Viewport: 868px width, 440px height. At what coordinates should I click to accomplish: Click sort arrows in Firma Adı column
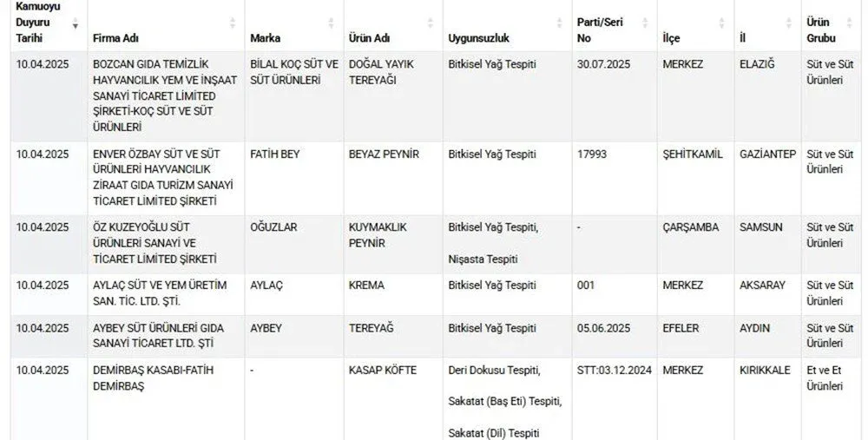coord(233,23)
